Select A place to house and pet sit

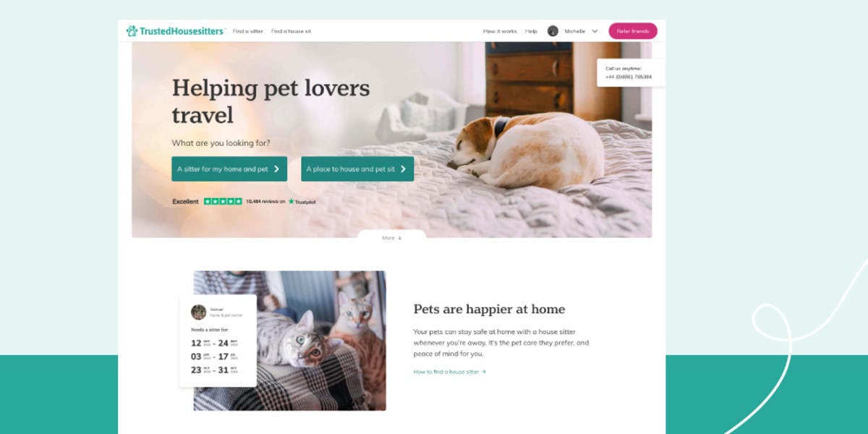357,169
